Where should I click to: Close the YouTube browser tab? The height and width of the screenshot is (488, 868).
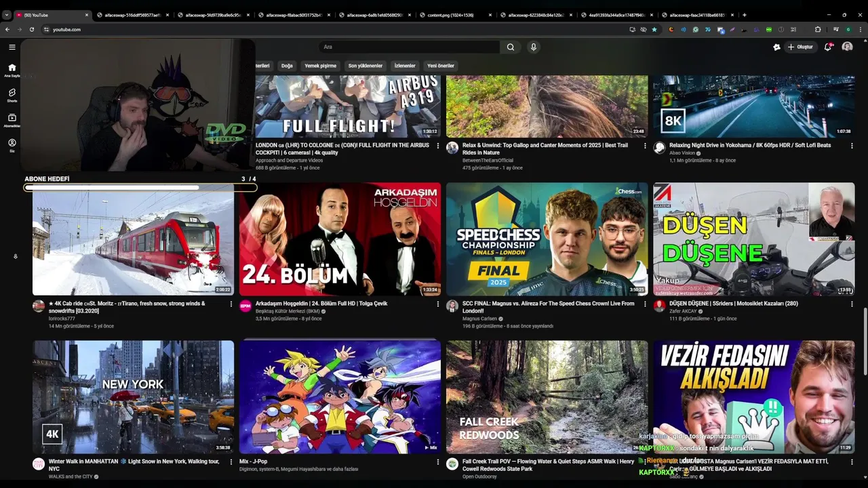(x=87, y=14)
